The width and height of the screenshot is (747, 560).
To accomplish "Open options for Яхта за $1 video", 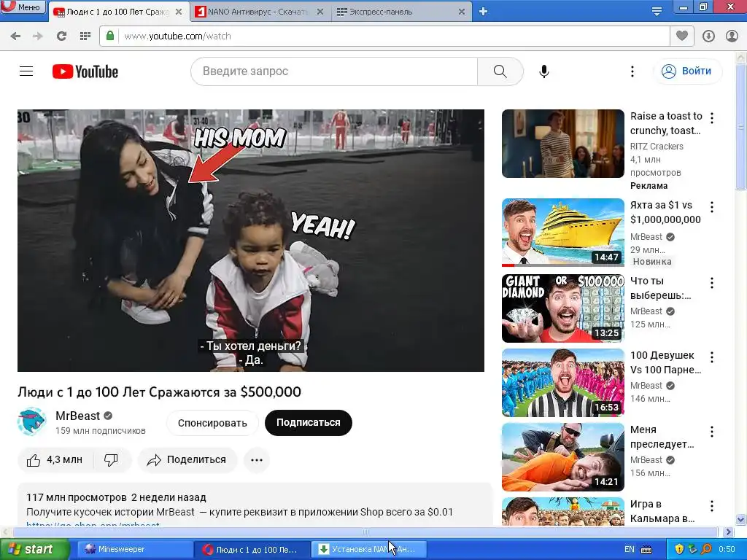I will (712, 206).
